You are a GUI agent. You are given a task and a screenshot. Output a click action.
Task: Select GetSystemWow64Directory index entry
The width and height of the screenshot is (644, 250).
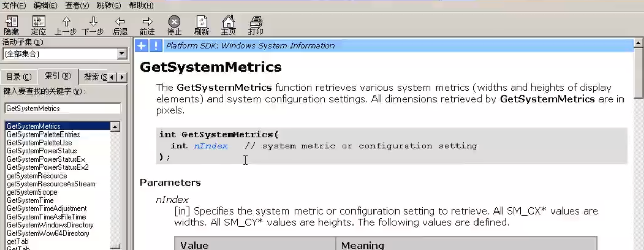[x=48, y=233]
